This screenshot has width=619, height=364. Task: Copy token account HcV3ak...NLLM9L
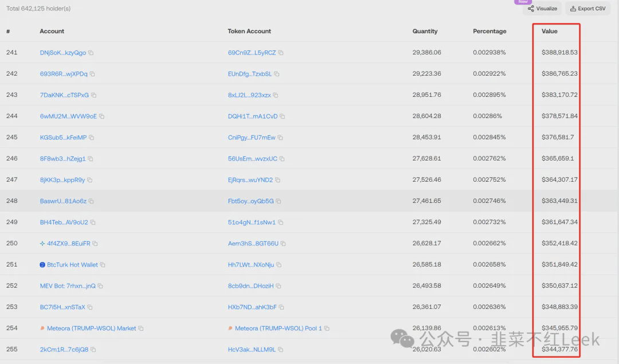click(281, 350)
